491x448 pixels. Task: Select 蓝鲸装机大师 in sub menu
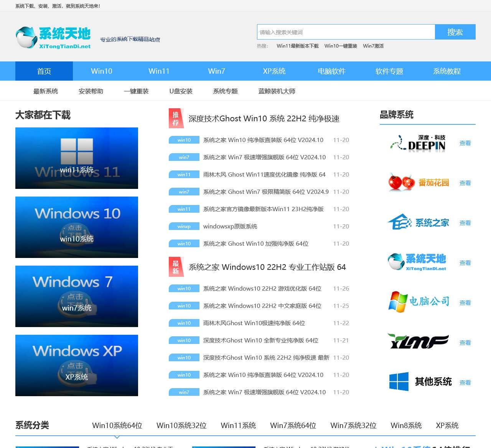point(277,91)
